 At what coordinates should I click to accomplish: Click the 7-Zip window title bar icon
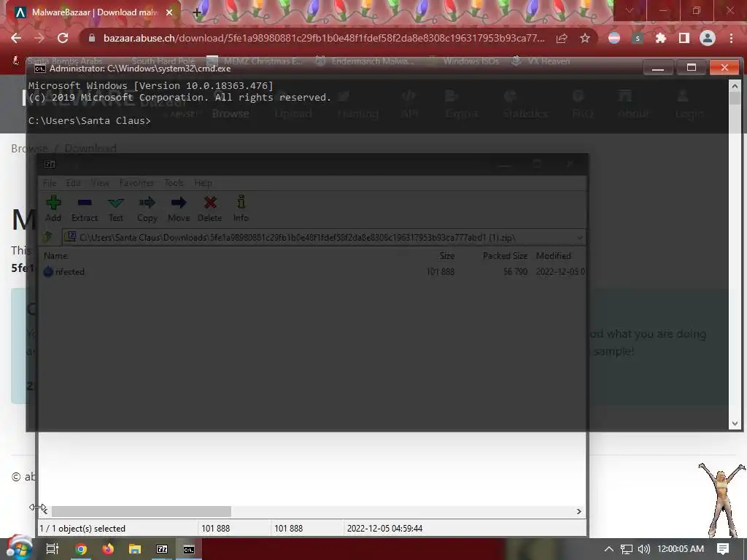point(50,164)
